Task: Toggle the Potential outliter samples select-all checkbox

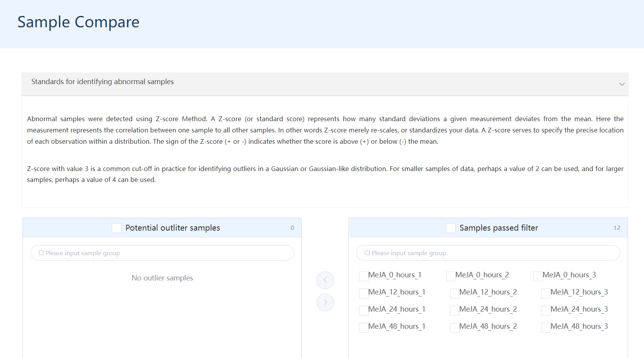Action: pyautogui.click(x=116, y=228)
